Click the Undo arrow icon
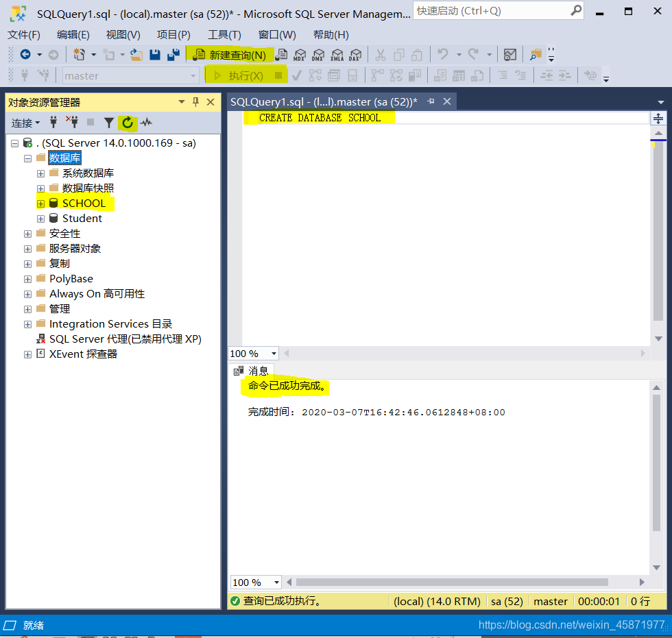The width and height of the screenshot is (672, 638). point(442,54)
